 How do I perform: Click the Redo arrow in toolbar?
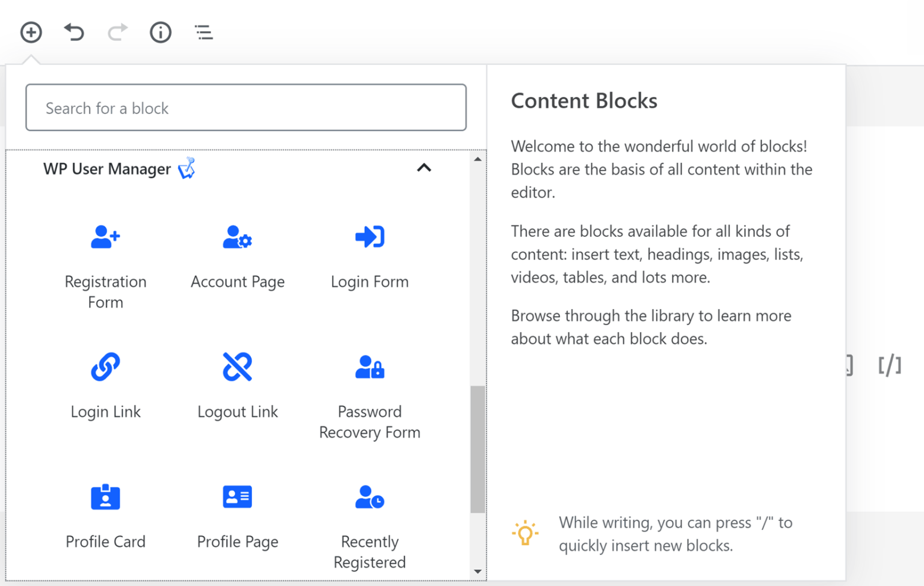[x=117, y=32]
